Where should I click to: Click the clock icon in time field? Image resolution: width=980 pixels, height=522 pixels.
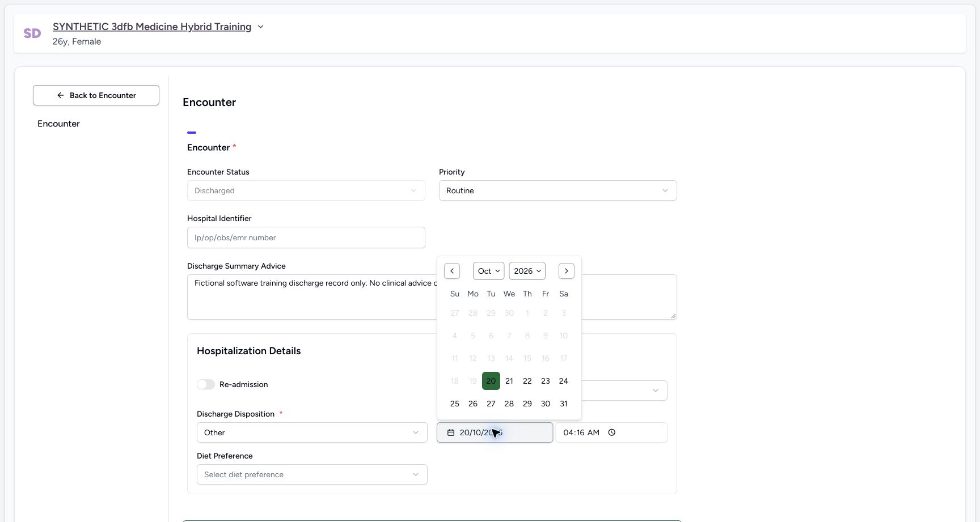point(612,432)
